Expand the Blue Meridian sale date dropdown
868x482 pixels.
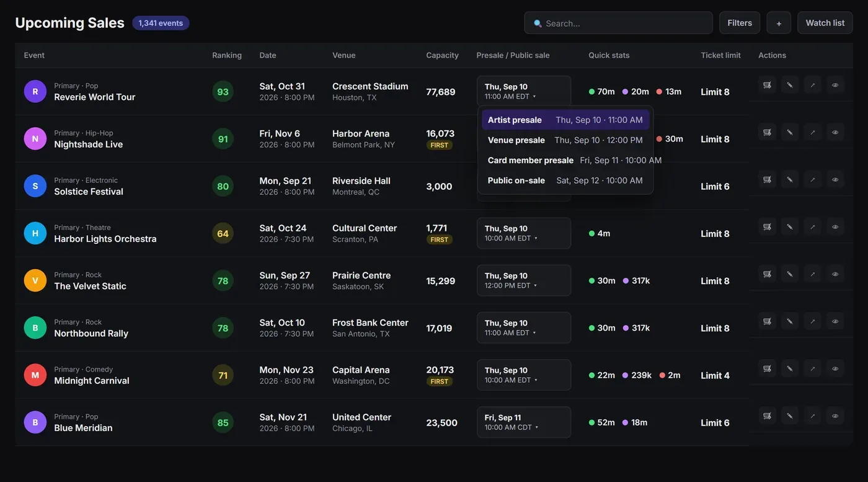click(x=524, y=422)
